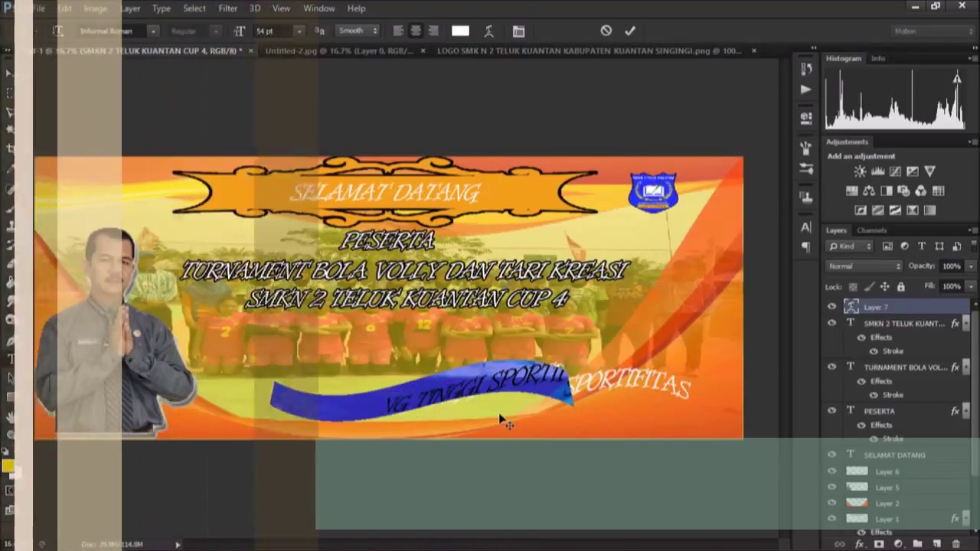The width and height of the screenshot is (980, 551).
Task: Open the History panel icon
Action: click(x=805, y=69)
